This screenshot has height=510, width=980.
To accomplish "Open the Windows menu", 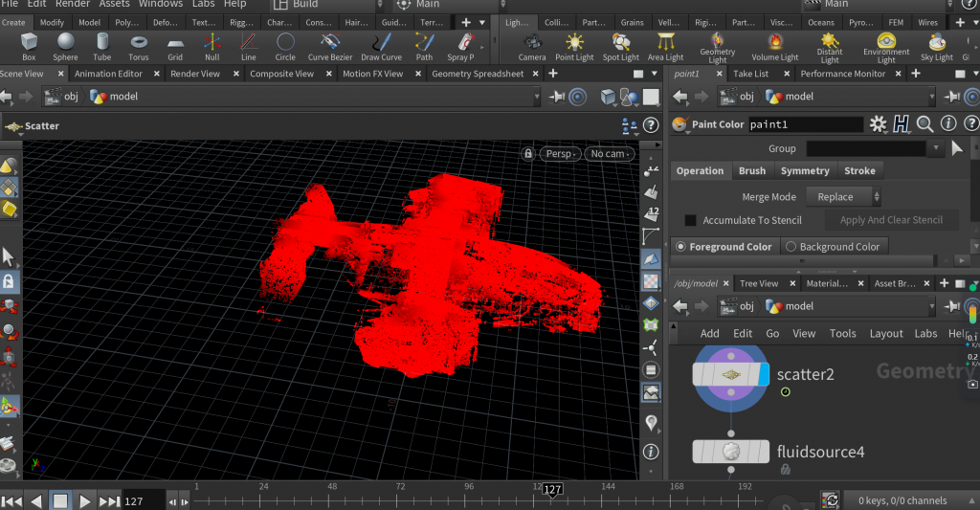I will pyautogui.click(x=161, y=4).
